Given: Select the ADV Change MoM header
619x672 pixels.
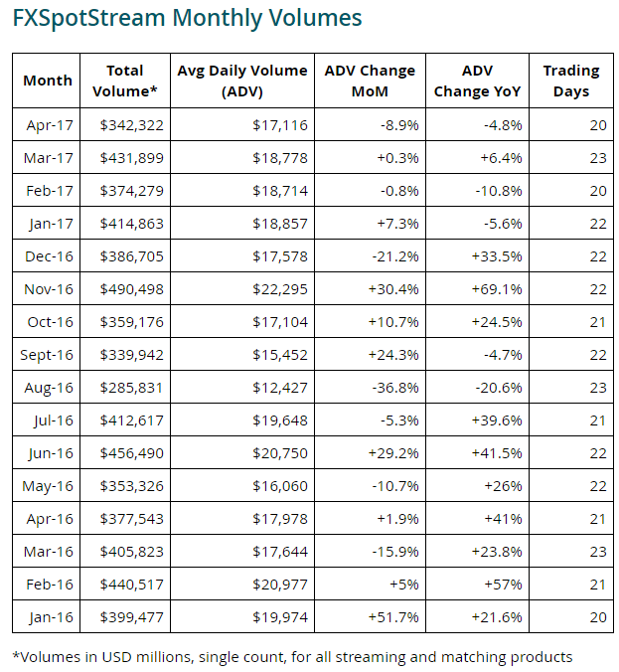Looking at the screenshot, I should point(370,81).
